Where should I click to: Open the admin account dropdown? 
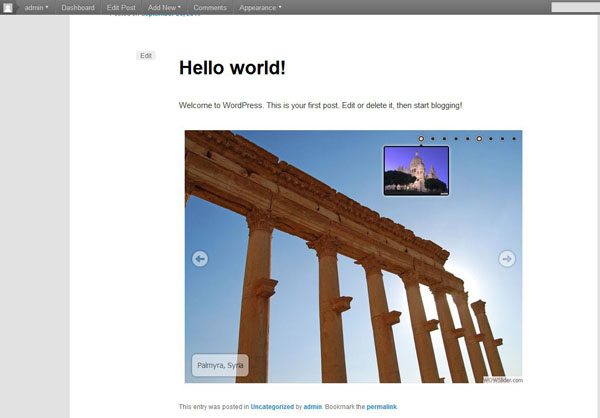click(36, 8)
